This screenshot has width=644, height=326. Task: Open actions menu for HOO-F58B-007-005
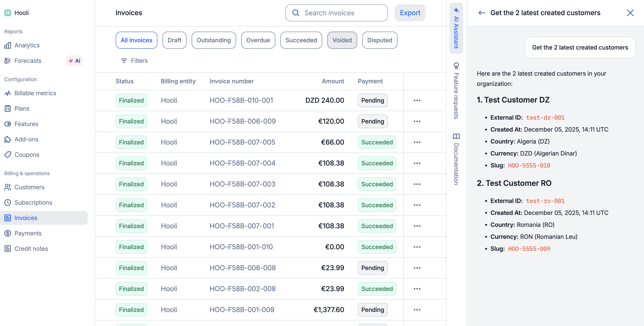coord(417,142)
